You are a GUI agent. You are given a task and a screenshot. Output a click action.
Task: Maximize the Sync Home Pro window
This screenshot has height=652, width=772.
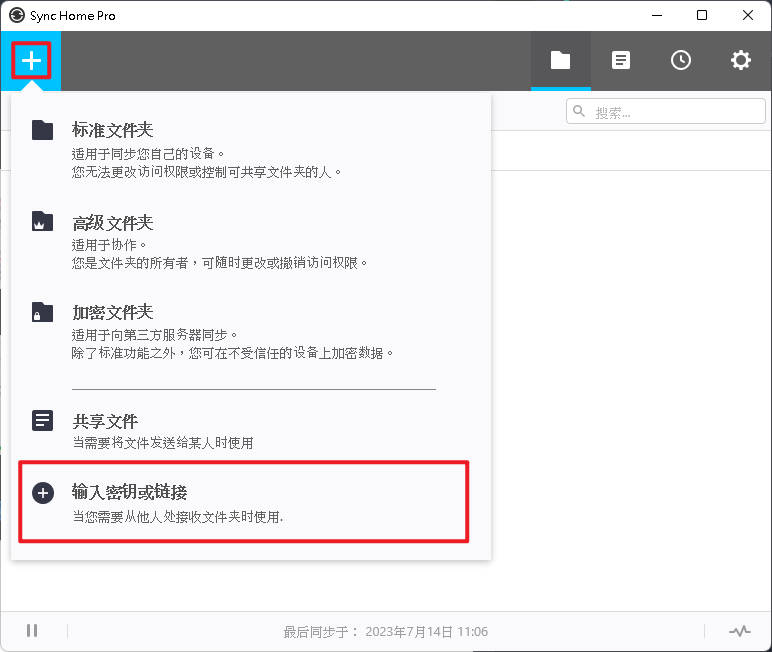(702, 15)
